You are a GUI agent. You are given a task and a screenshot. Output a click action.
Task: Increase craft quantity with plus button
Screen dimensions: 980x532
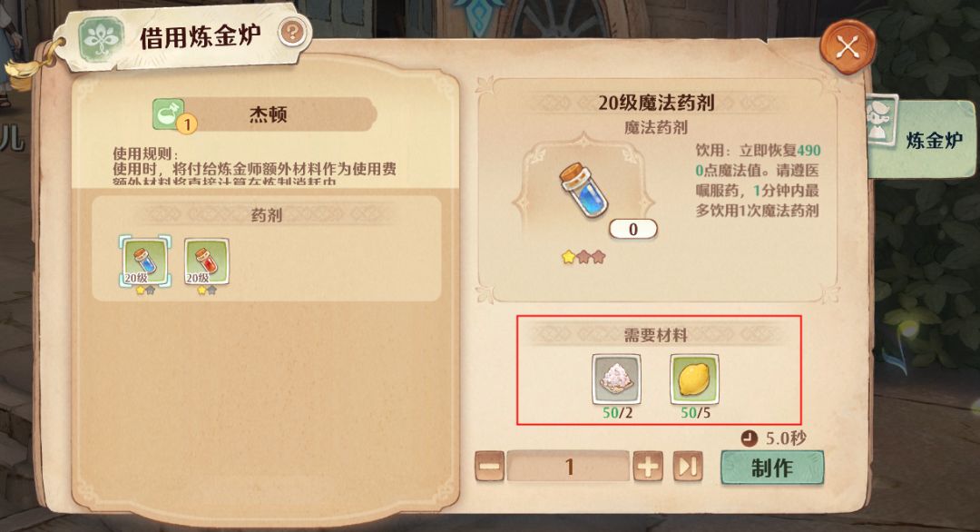coord(648,467)
